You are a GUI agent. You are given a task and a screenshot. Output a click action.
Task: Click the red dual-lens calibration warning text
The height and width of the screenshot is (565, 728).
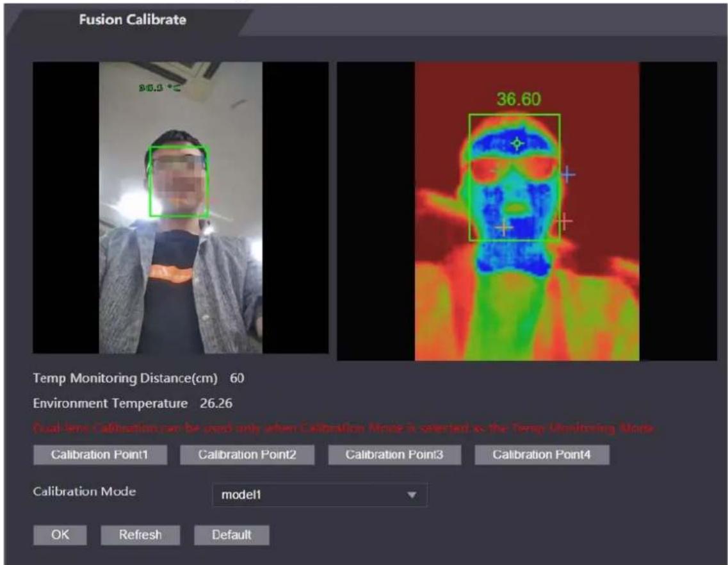pos(344,428)
